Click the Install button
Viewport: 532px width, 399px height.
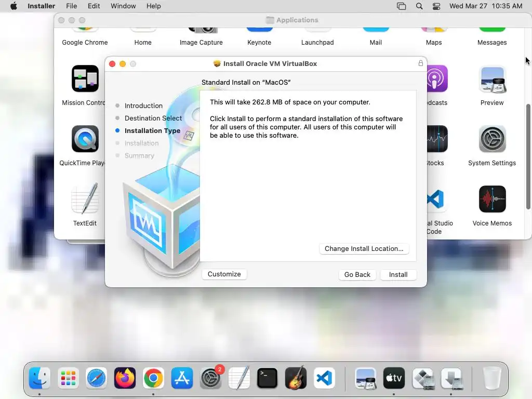click(398, 274)
